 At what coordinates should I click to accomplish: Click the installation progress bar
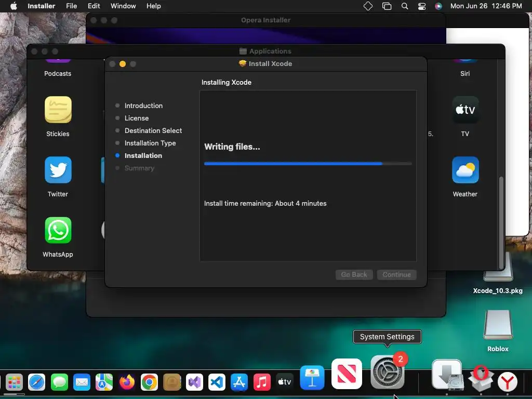point(308,164)
